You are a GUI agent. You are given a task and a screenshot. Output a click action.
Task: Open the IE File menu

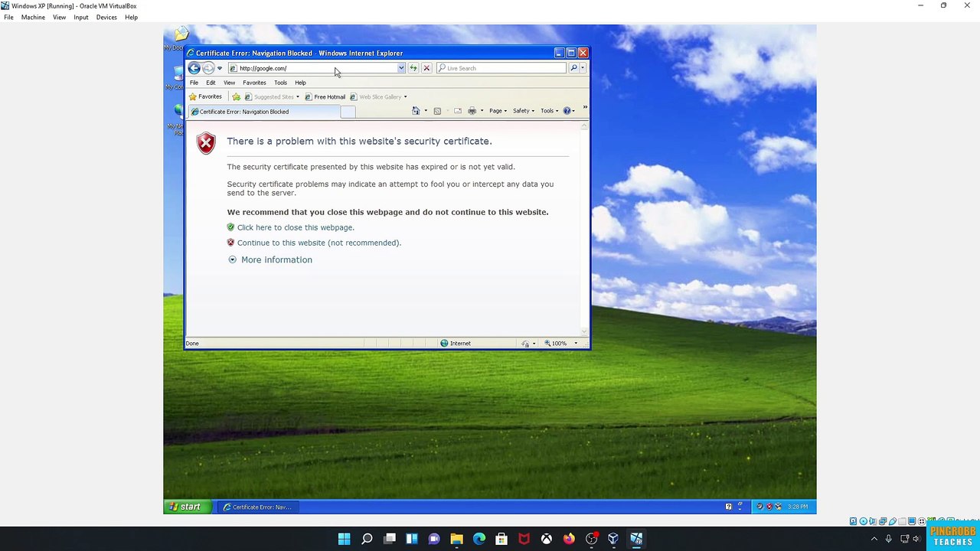click(x=194, y=83)
